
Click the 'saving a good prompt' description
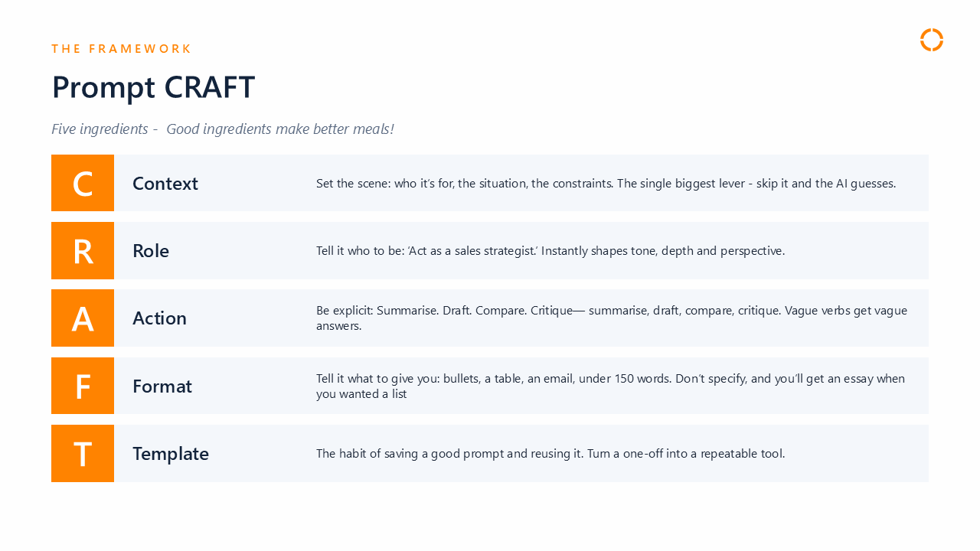(x=550, y=454)
